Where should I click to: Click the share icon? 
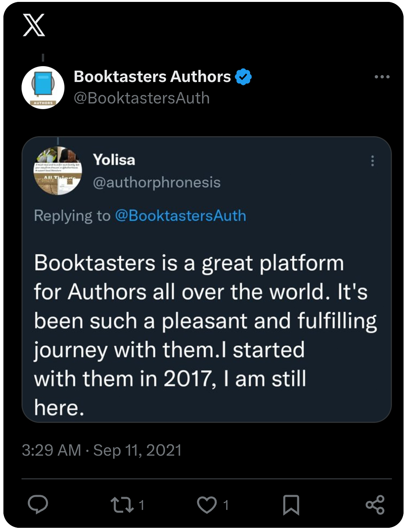pos(375,505)
